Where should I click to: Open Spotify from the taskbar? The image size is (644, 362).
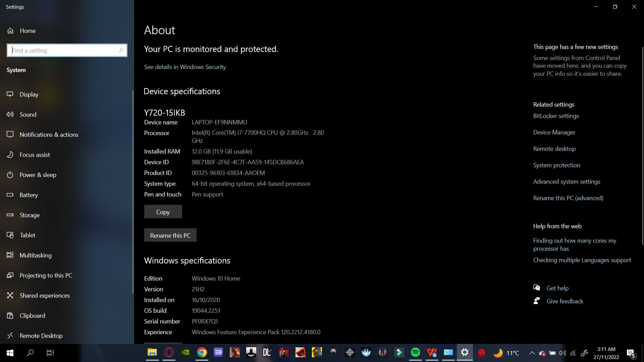pyautogui.click(x=415, y=352)
